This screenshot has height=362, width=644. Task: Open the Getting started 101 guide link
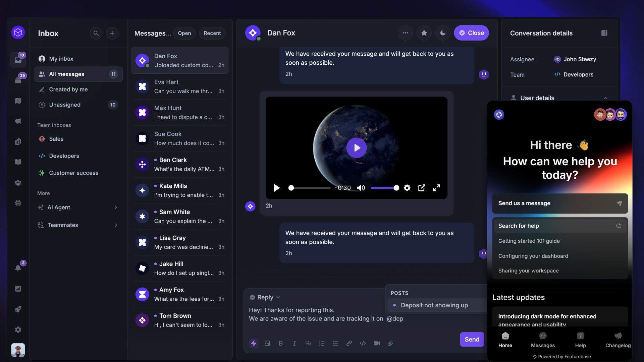click(x=529, y=241)
